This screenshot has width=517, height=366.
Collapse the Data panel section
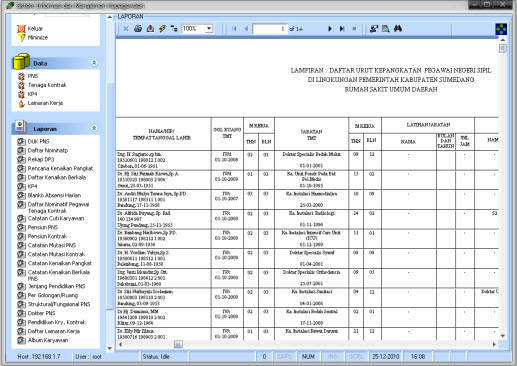pos(94,63)
